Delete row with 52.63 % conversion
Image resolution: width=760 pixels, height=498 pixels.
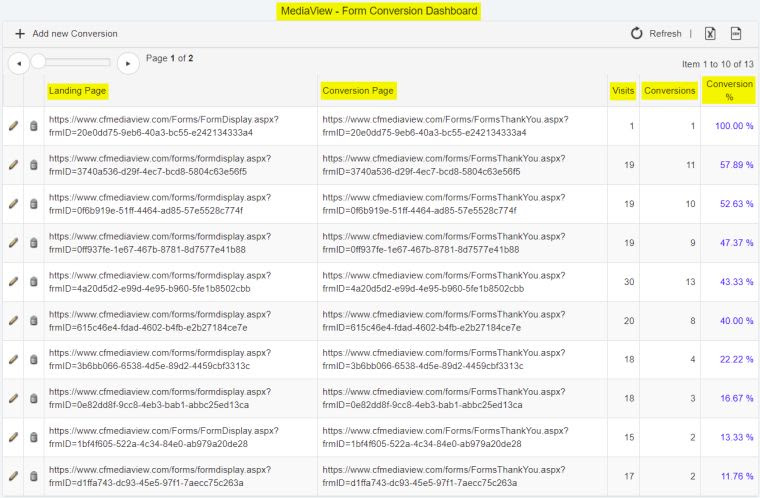(x=34, y=204)
